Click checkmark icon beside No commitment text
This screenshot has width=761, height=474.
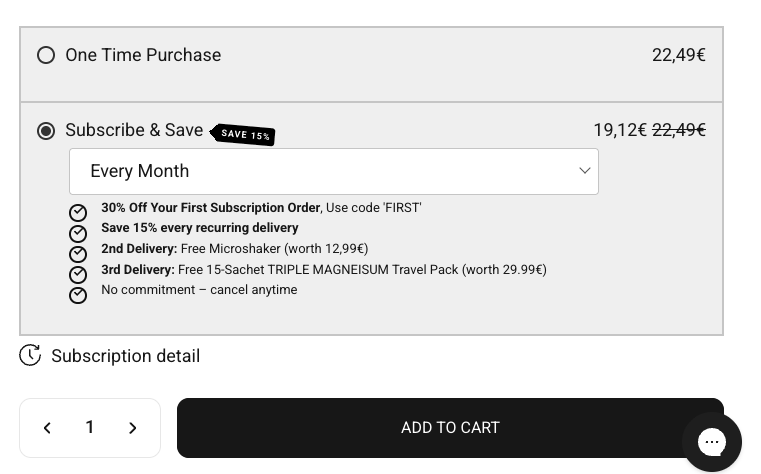point(78,295)
